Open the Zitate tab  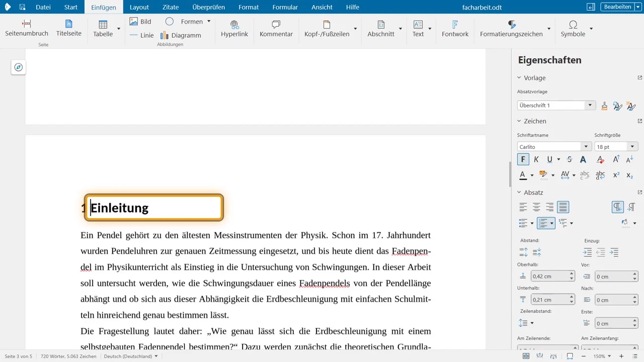pos(171,7)
